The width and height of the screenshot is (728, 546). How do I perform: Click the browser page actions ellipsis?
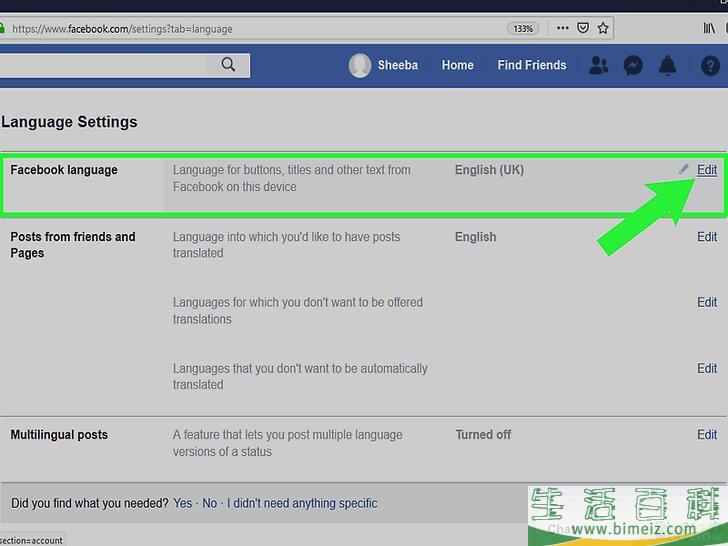(x=563, y=28)
